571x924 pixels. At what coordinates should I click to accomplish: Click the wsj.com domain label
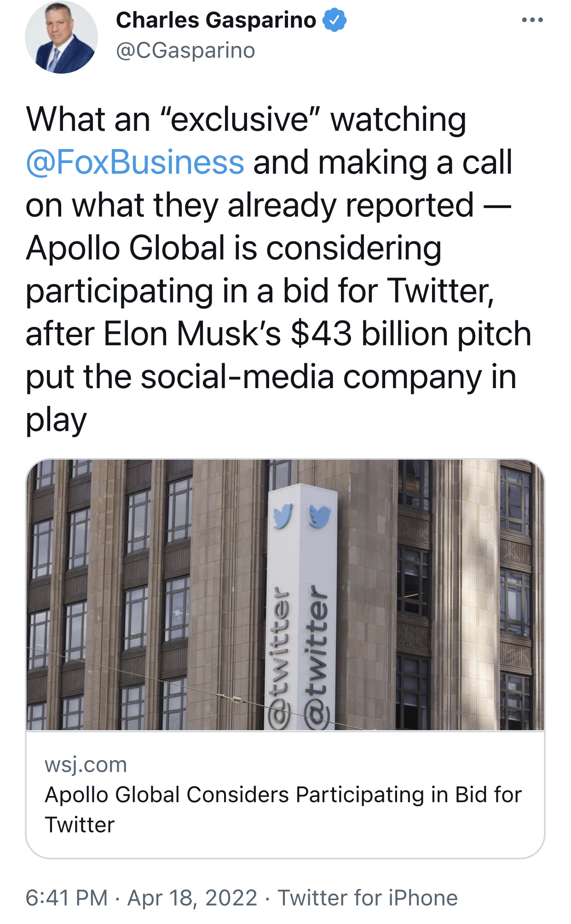(x=86, y=765)
